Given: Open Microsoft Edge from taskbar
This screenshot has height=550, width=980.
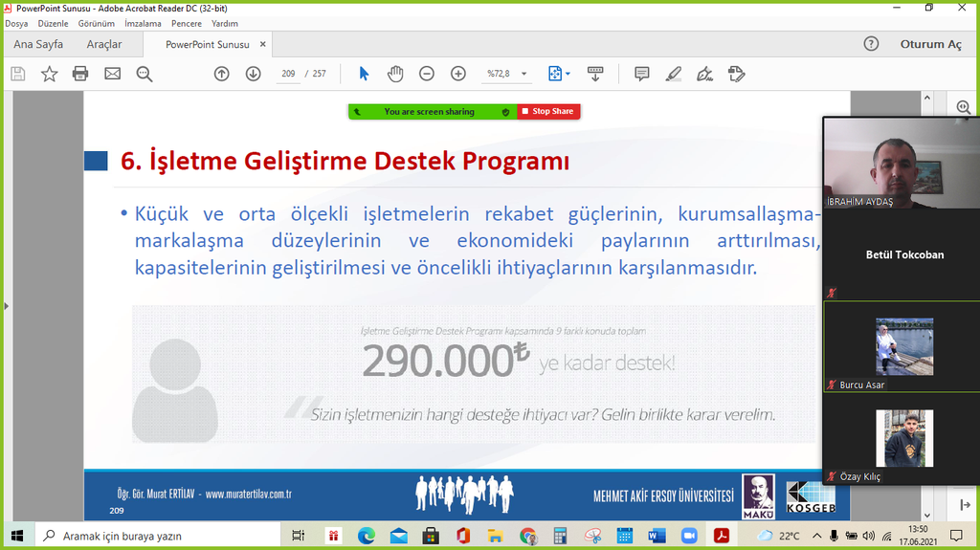Looking at the screenshot, I should (367, 536).
